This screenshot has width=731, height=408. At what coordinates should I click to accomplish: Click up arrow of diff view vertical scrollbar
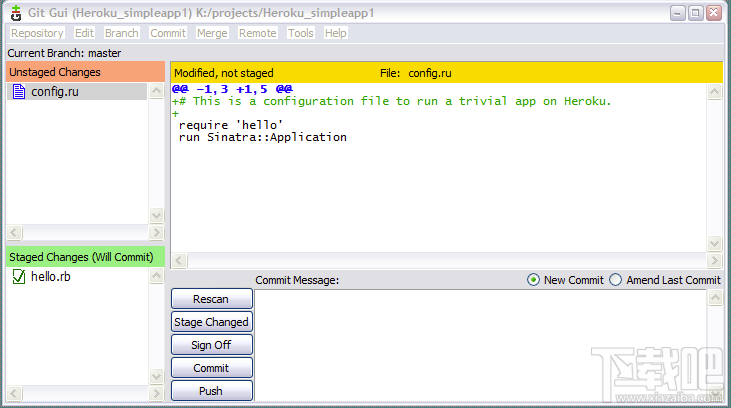point(715,91)
